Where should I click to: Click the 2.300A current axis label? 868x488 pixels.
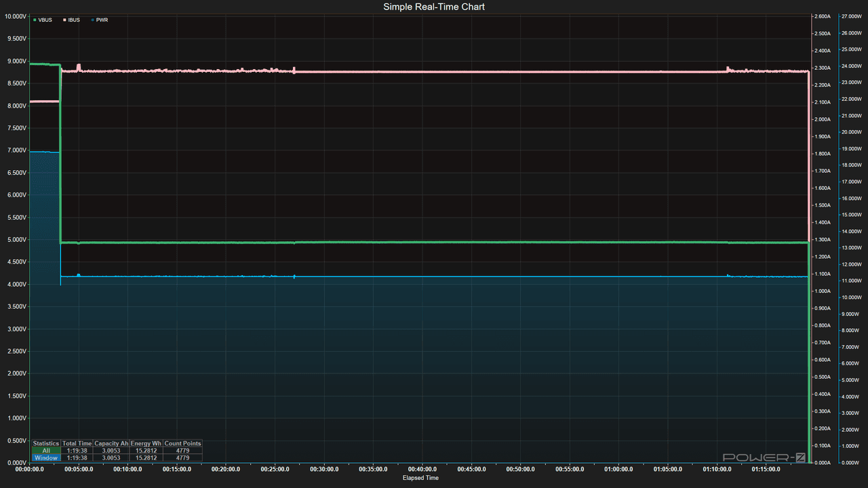click(823, 68)
